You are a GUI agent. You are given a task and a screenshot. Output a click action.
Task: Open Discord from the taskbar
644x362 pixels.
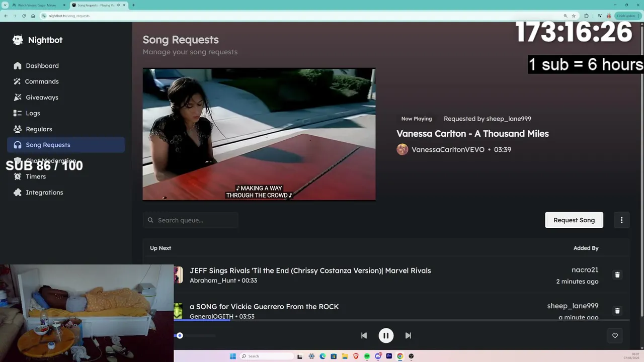378,356
